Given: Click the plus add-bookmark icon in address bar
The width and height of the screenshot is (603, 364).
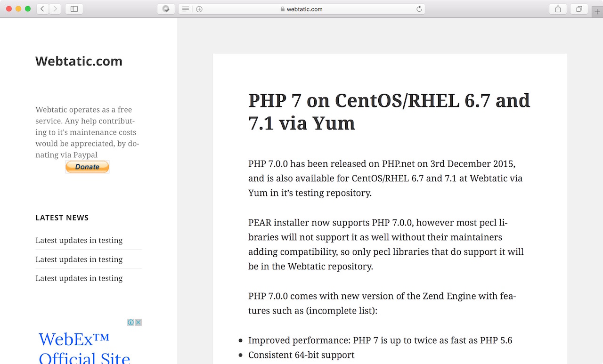Looking at the screenshot, I should click(x=199, y=9).
